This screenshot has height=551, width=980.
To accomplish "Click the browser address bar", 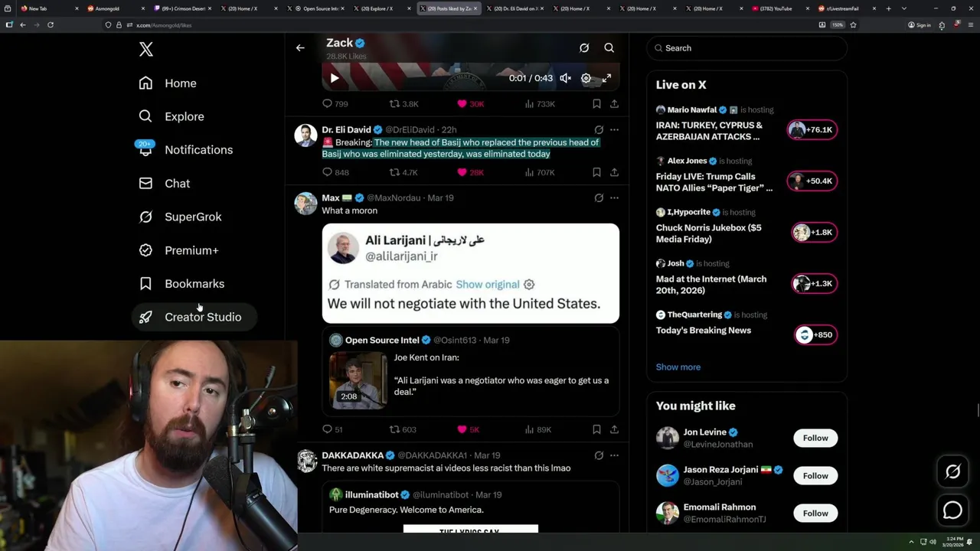I will 459,25.
